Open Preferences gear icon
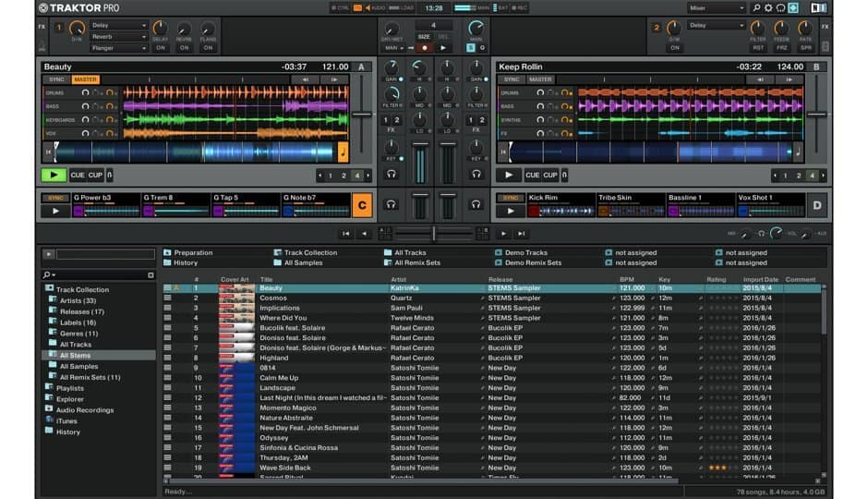This screenshot has height=499, width=868. pos(768,7)
